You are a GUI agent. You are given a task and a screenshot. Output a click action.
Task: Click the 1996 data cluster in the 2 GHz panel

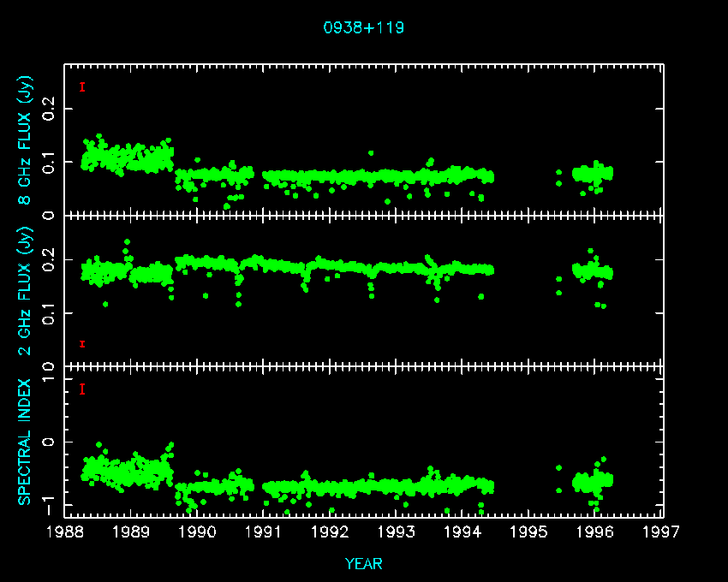[593, 272]
